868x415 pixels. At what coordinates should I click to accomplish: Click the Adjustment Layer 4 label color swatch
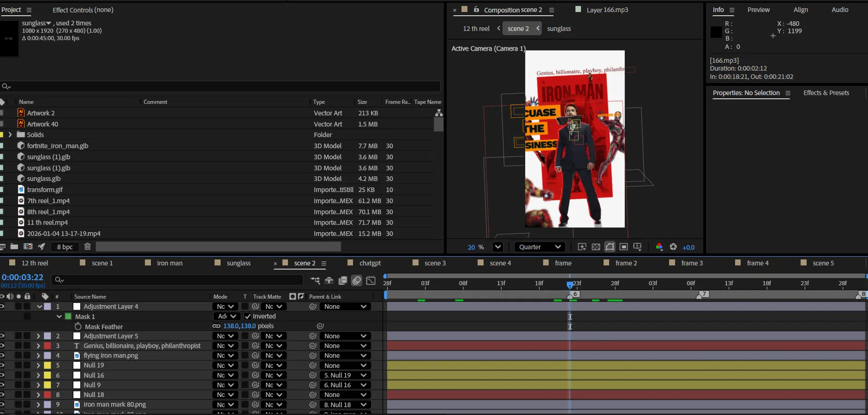click(48, 307)
